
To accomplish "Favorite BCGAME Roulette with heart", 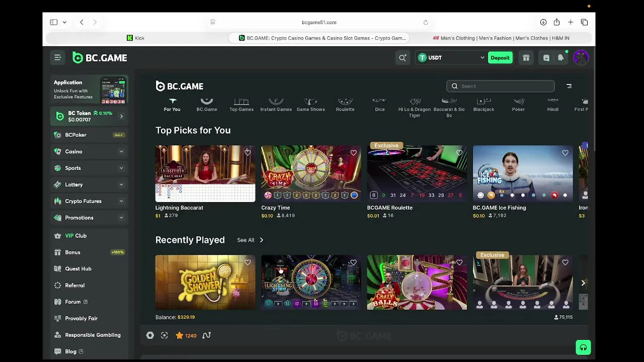I will (x=459, y=152).
